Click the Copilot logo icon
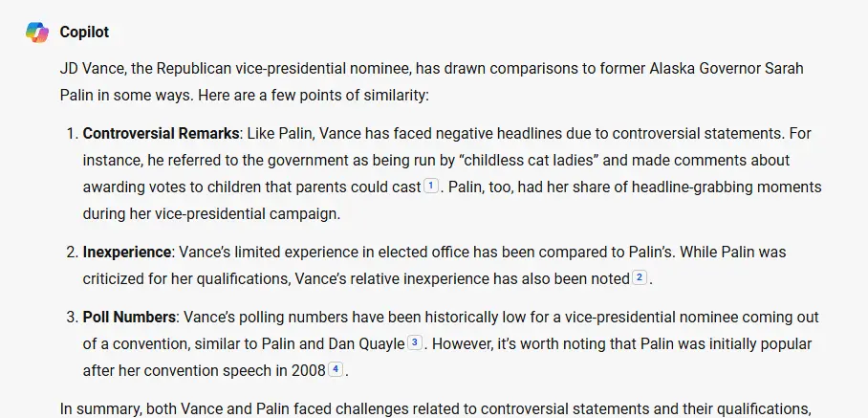Screen dimensions: 868x418 [37, 32]
